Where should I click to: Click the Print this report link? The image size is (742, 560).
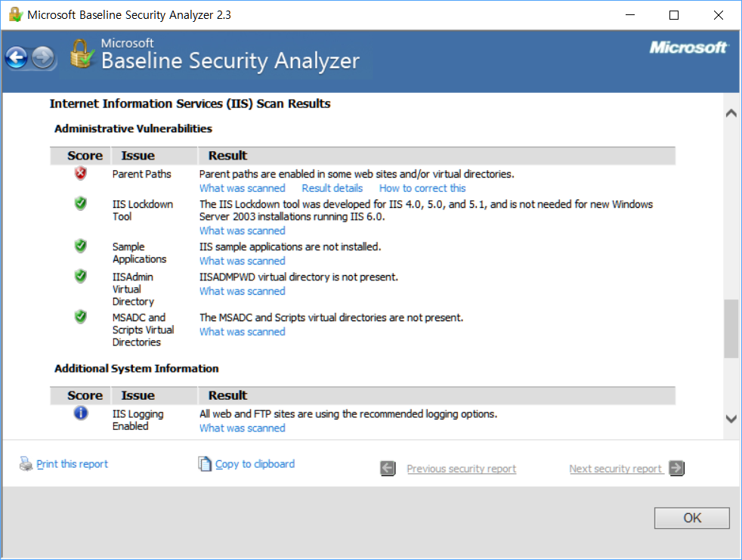pos(72,464)
